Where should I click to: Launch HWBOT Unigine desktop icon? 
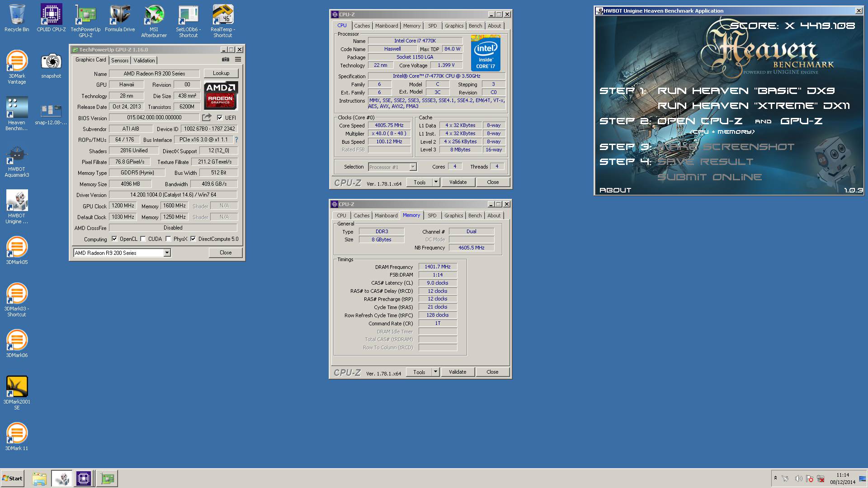tap(17, 207)
